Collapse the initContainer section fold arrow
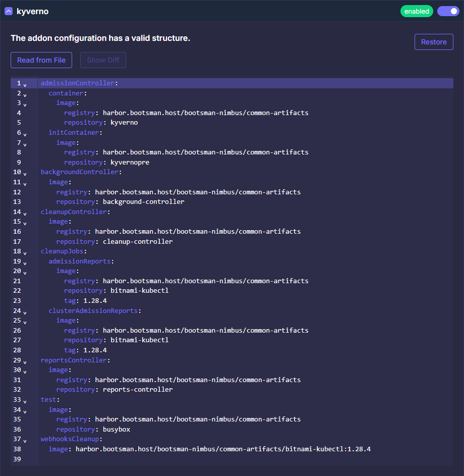 25,134
